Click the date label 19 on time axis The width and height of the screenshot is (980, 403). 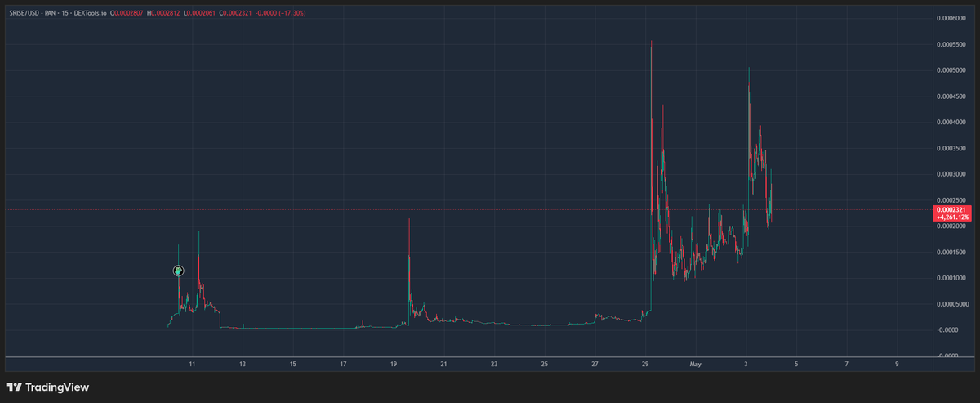coord(394,363)
